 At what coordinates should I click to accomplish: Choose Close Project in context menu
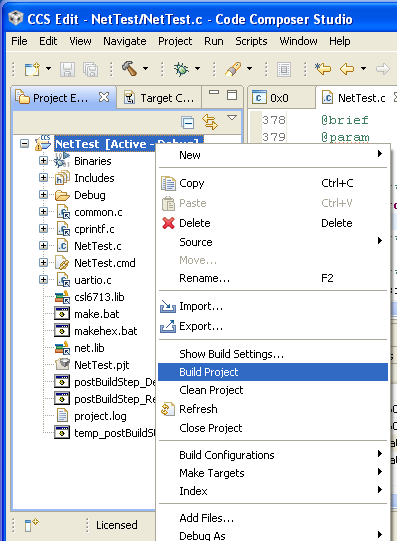pyautogui.click(x=273, y=428)
